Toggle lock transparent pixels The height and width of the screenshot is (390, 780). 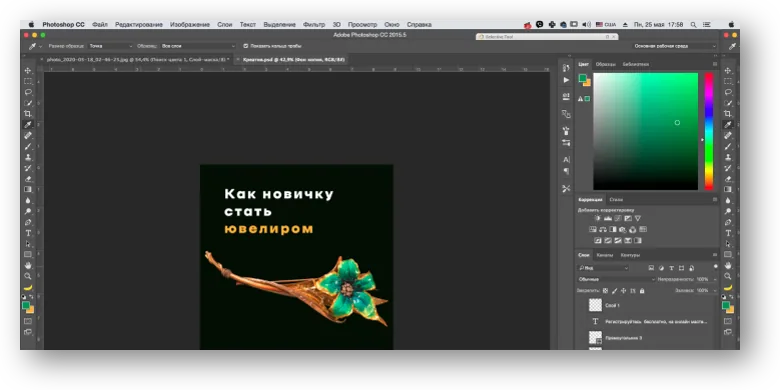[605, 291]
